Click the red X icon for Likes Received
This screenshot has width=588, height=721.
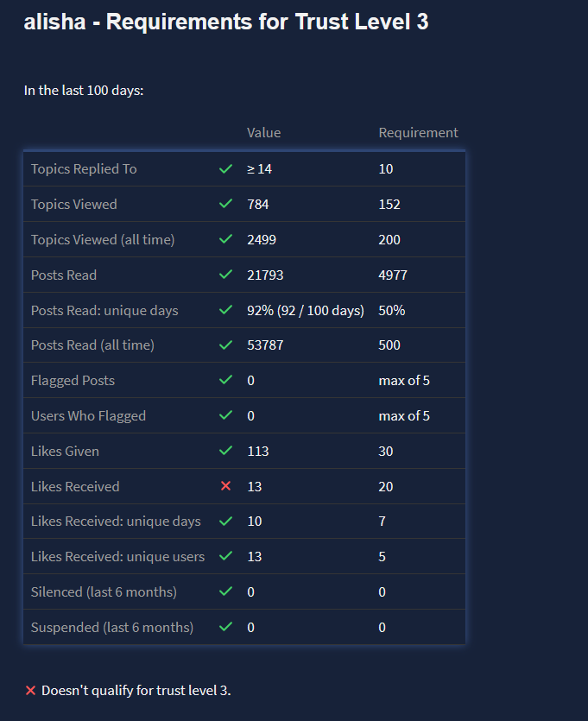(x=226, y=486)
